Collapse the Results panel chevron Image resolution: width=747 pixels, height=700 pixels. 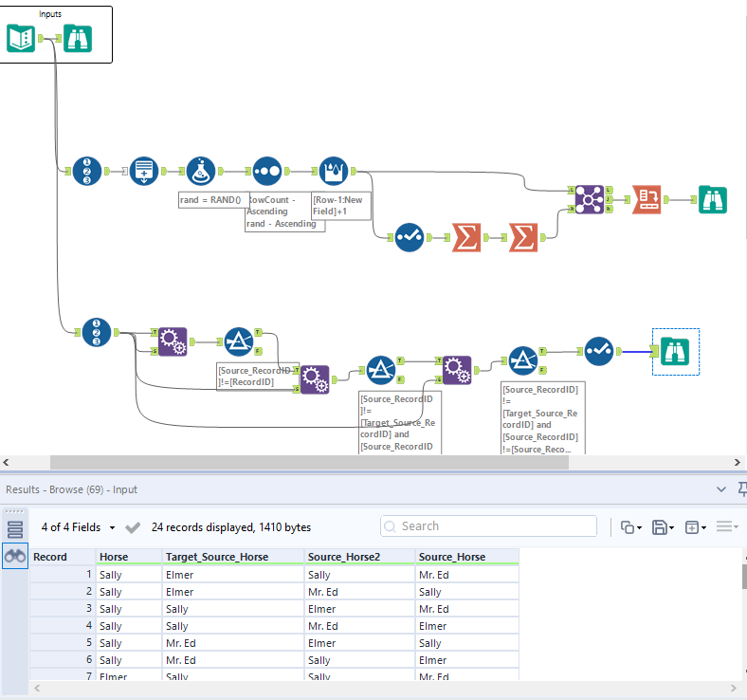[721, 489]
